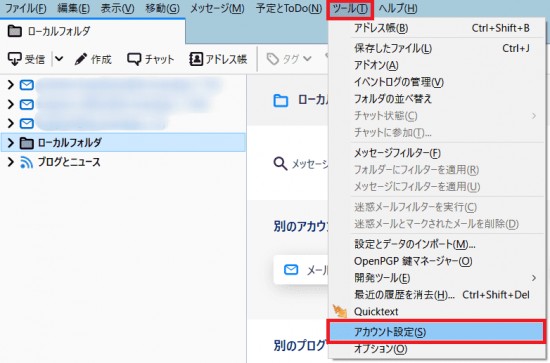Open the ヘルプ(H) menu
This screenshot has width=550, height=363.
click(398, 8)
